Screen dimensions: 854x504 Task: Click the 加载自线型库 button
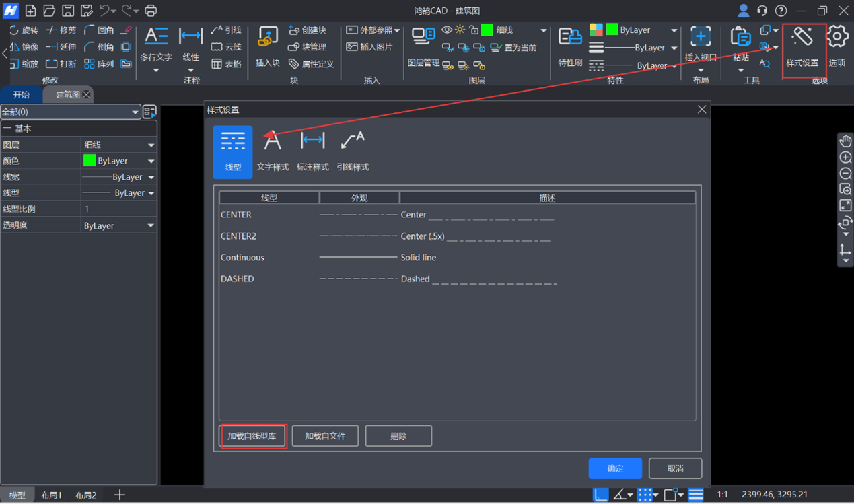point(252,436)
